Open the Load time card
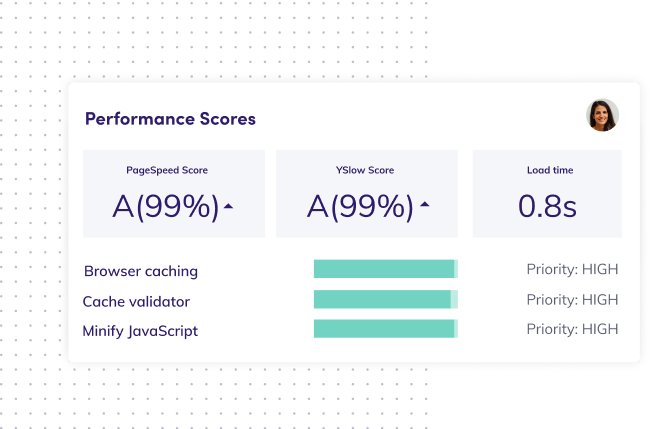660x429 pixels. point(548,193)
